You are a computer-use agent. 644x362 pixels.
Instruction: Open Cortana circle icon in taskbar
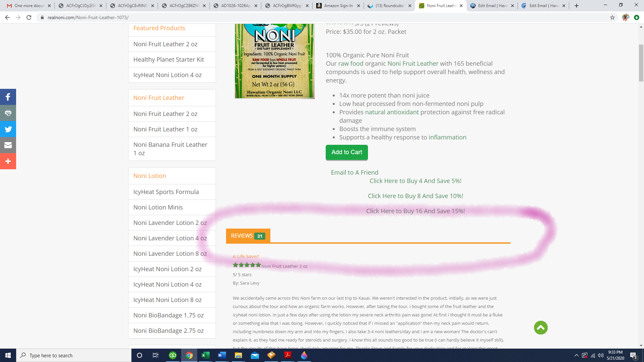pyautogui.click(x=140, y=355)
